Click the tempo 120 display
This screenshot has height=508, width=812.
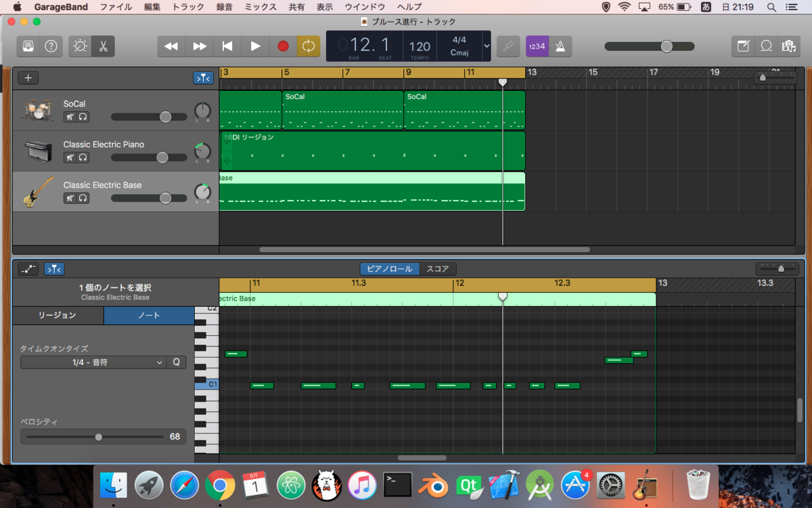[420, 47]
